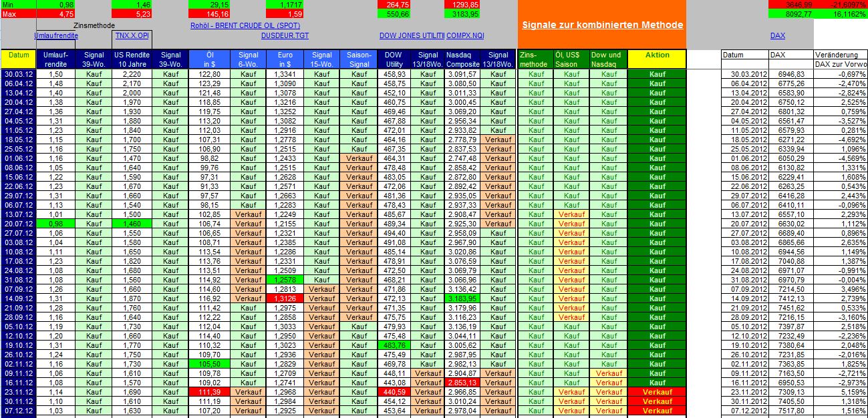The image size is (868, 418).
Task: Select the oil price 122,80 in the 30.03.12 row
Action: (210, 74)
